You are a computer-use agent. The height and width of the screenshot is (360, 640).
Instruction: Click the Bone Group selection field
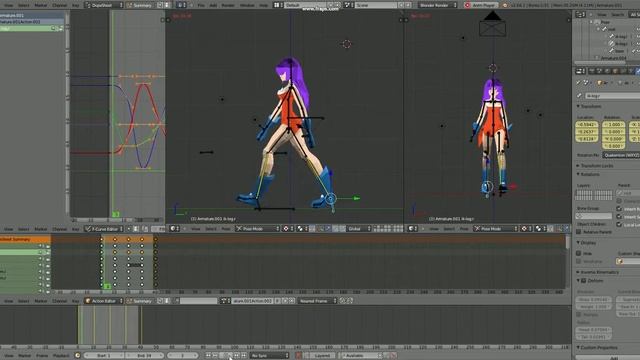click(x=594, y=216)
